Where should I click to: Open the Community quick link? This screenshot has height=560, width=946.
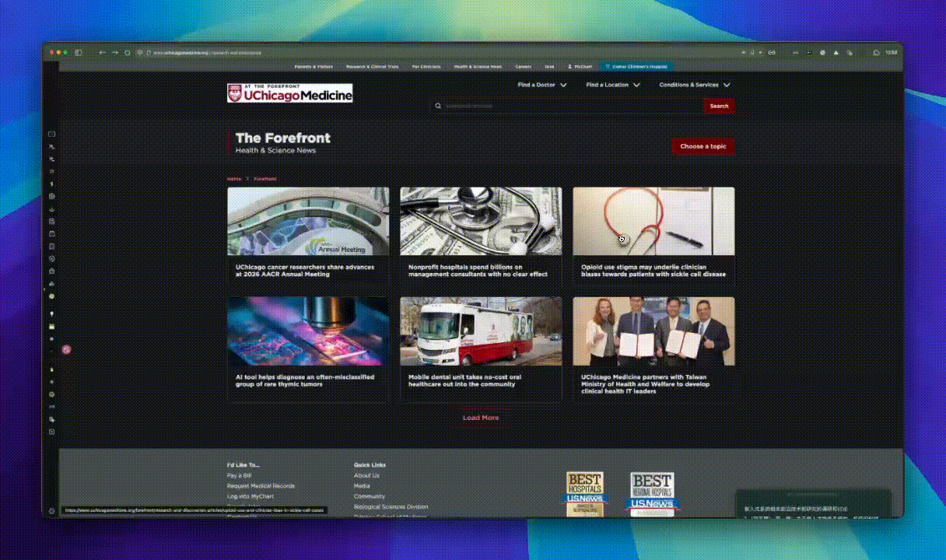[x=370, y=496]
